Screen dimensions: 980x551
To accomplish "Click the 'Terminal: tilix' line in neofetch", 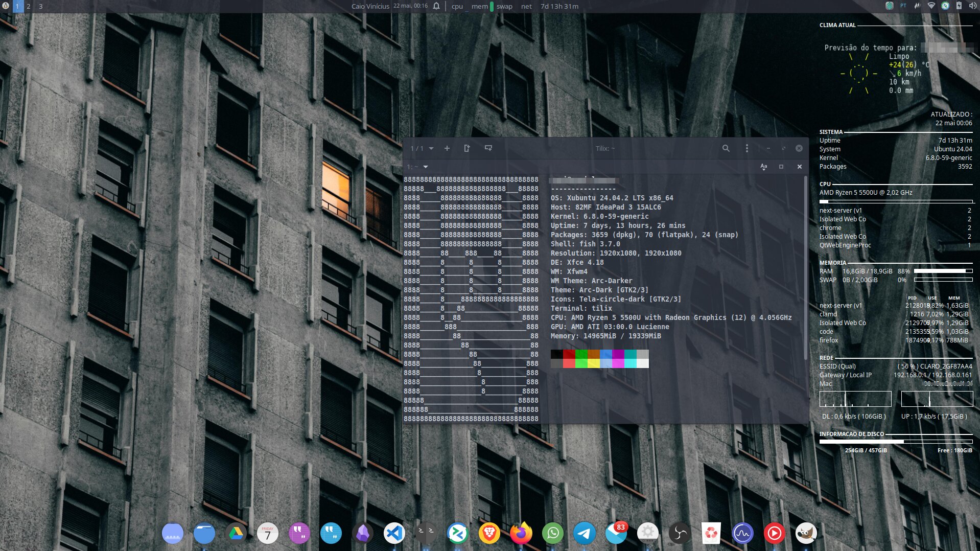I will pyautogui.click(x=581, y=308).
